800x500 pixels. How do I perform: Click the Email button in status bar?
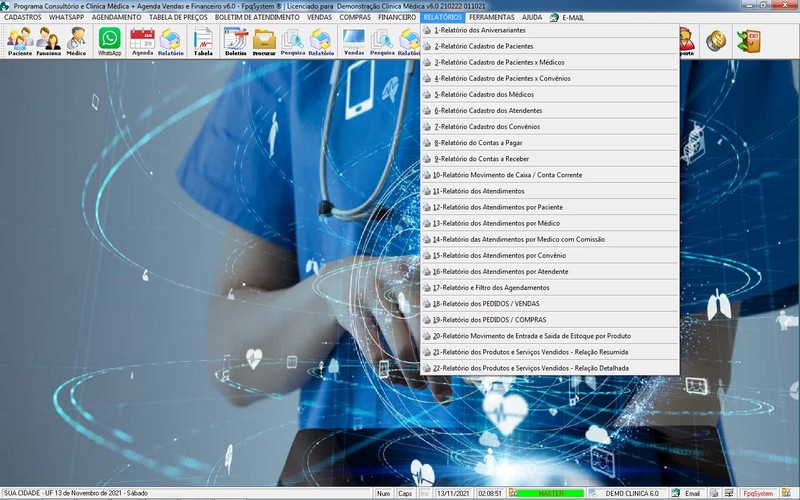pyautogui.click(x=686, y=493)
